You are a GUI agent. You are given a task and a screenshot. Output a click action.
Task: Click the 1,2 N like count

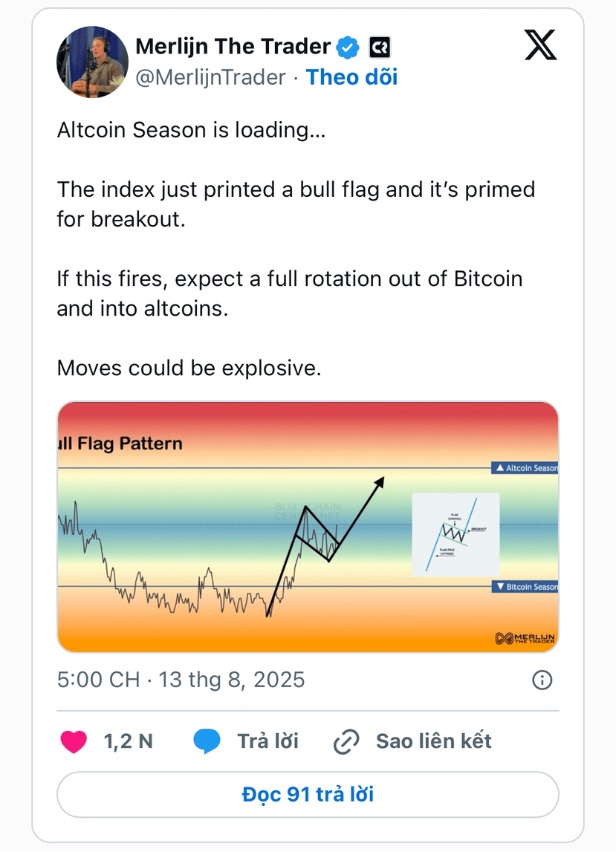click(129, 742)
